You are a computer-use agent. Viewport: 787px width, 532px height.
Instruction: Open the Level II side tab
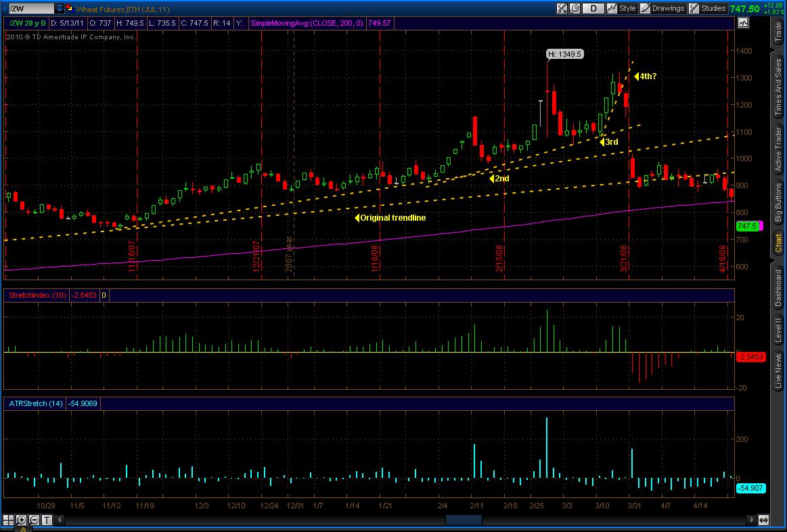778,330
